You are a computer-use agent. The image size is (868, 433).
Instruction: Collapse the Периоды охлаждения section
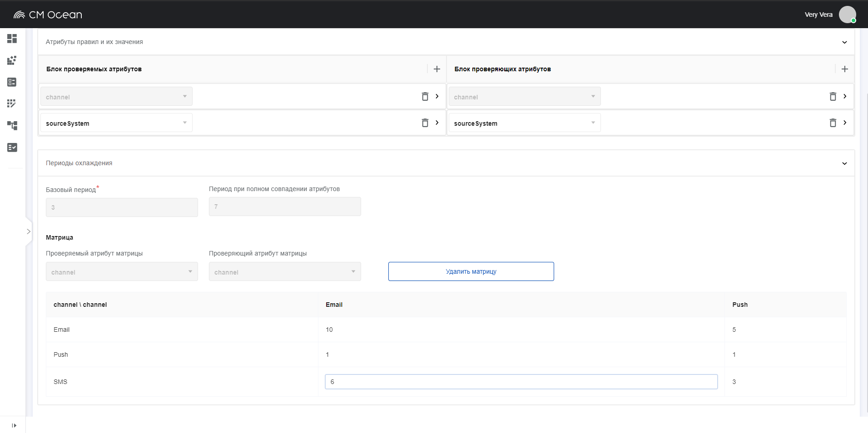tap(844, 163)
